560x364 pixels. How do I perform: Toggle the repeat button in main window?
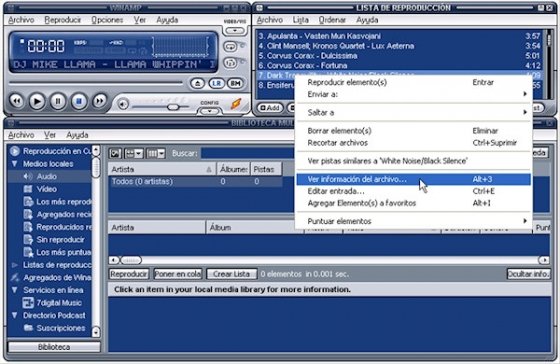pos(230,46)
